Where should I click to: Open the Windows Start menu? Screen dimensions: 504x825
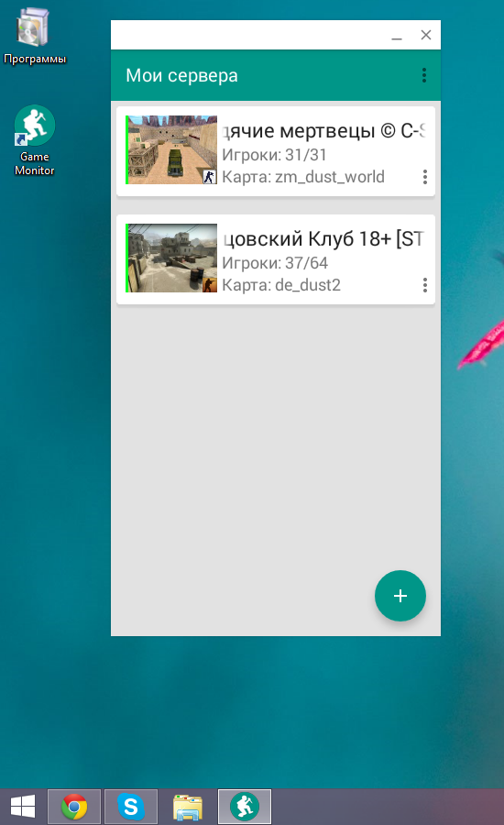click(23, 807)
